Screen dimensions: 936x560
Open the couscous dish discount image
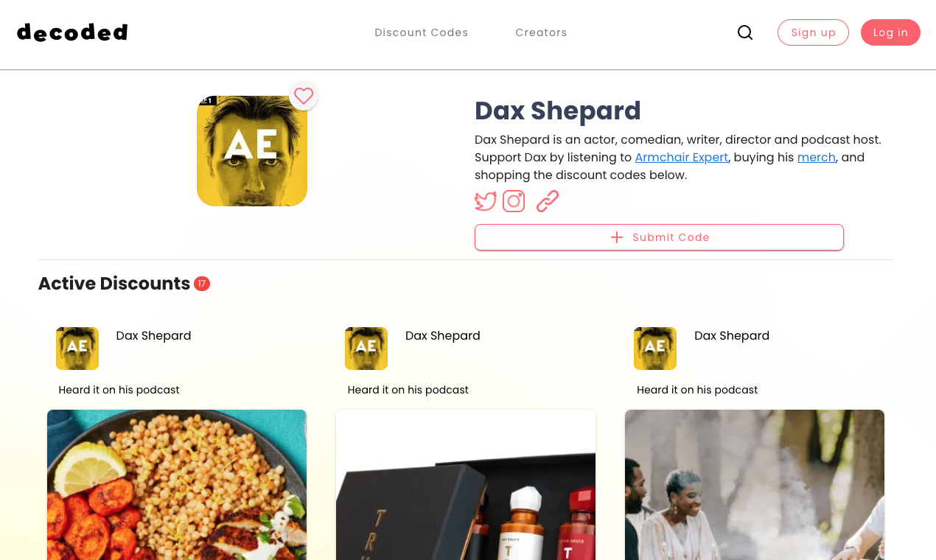(177, 485)
